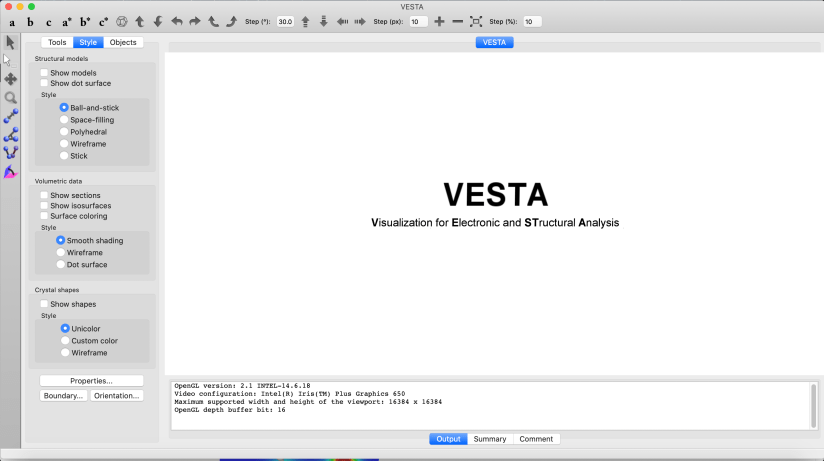This screenshot has width=824, height=461.
Task: Fit structure to screen icon
Action: [x=476, y=22]
